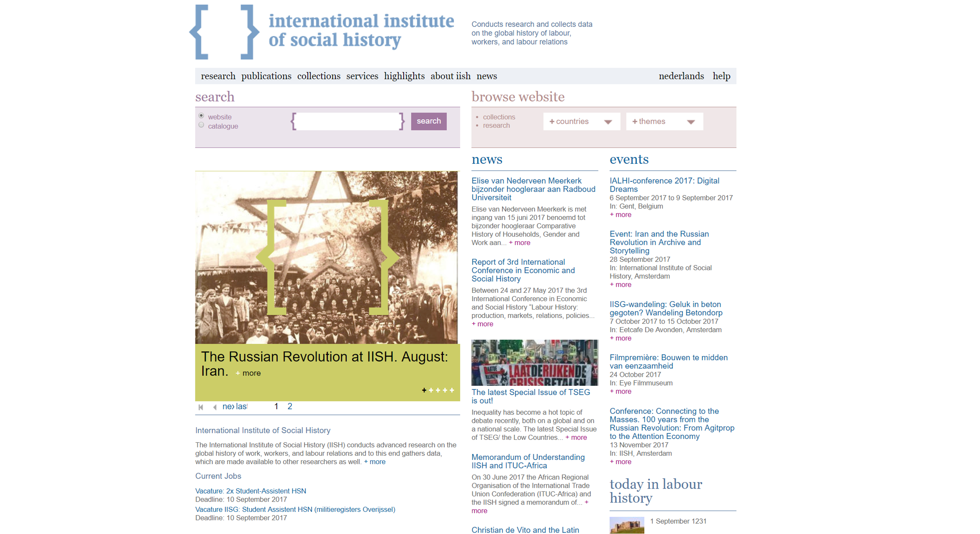This screenshot has height=534, width=980.
Task: Open the about iish menu
Action: [451, 76]
